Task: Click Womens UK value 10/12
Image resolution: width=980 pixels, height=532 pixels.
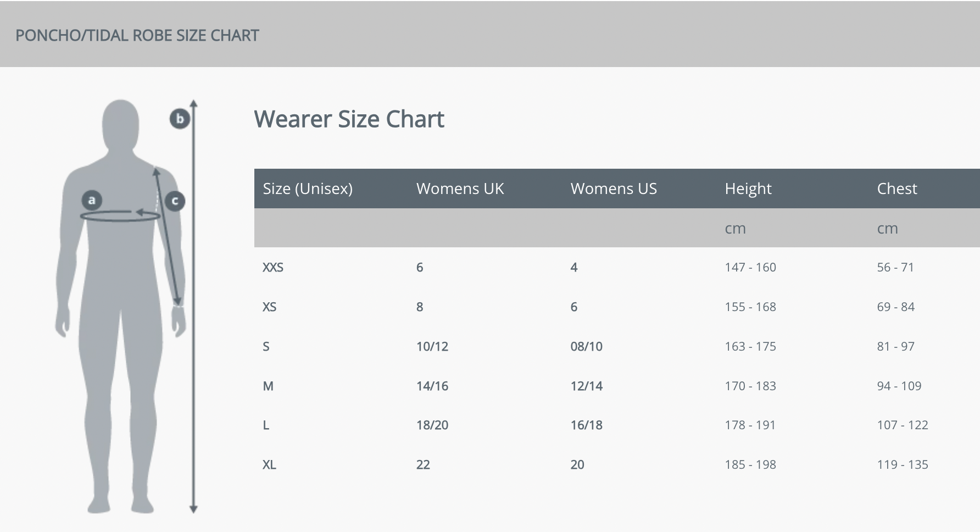Action: 432,347
